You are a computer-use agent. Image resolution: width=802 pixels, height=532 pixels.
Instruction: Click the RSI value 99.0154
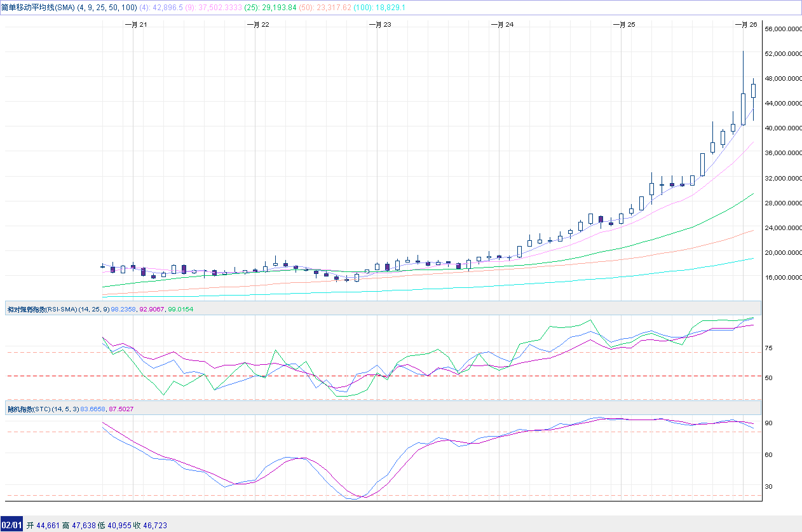pyautogui.click(x=180, y=309)
